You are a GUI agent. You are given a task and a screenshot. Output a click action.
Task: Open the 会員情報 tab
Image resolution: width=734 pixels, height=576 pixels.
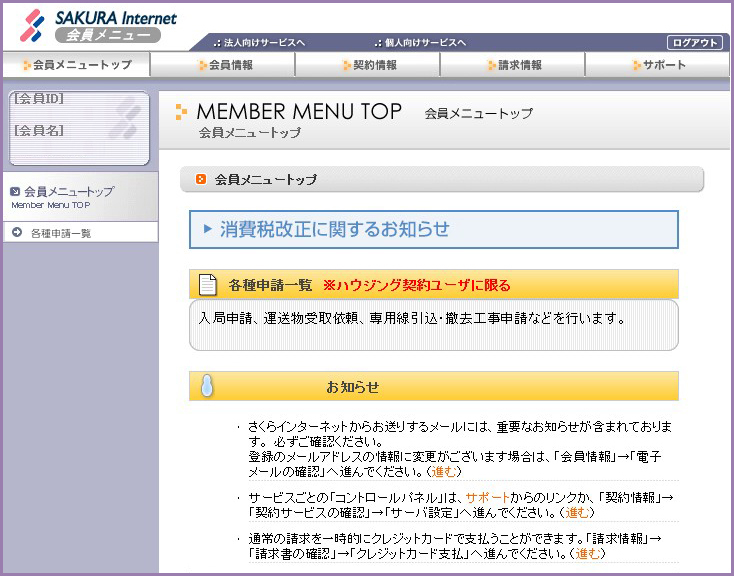click(224, 65)
